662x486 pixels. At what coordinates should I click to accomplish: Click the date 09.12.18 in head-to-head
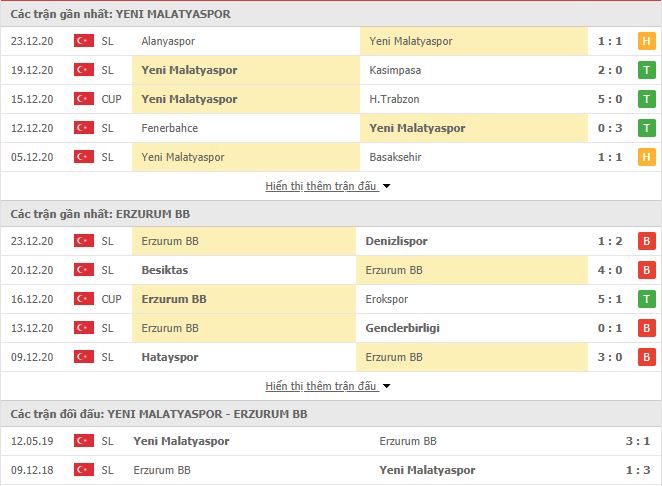32,470
